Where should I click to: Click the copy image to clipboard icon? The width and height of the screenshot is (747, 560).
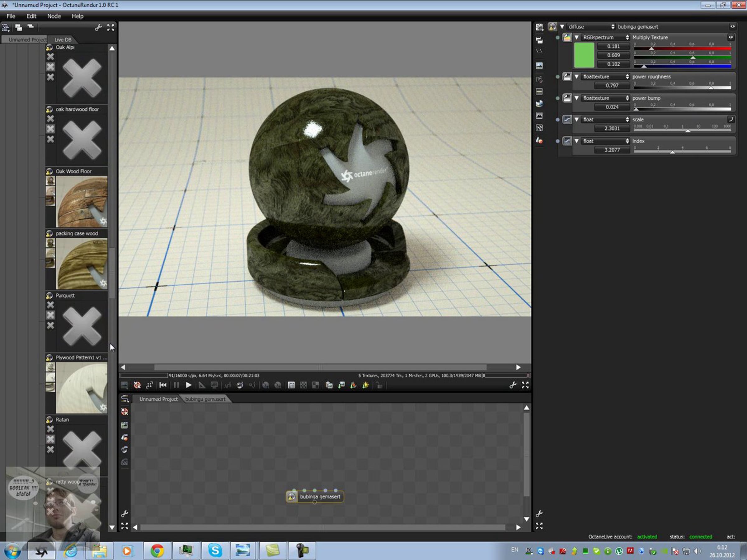pyautogui.click(x=329, y=385)
